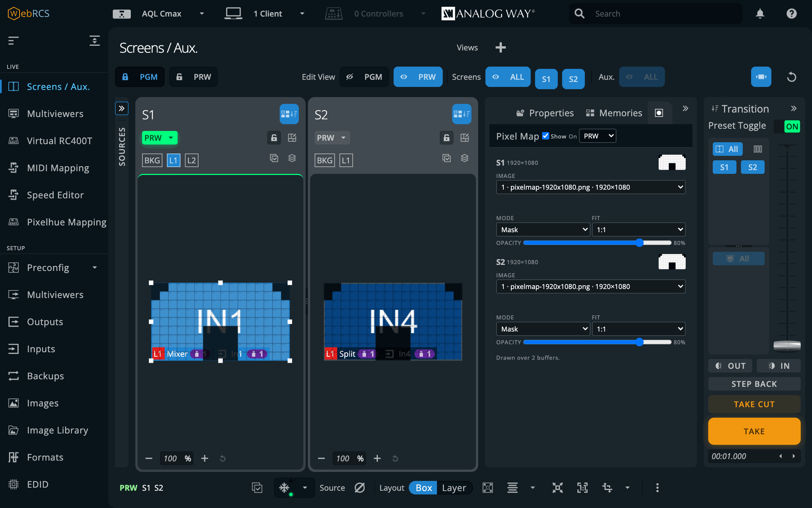Collapse the sidebar menu icon
812x508 pixels.
14,41
